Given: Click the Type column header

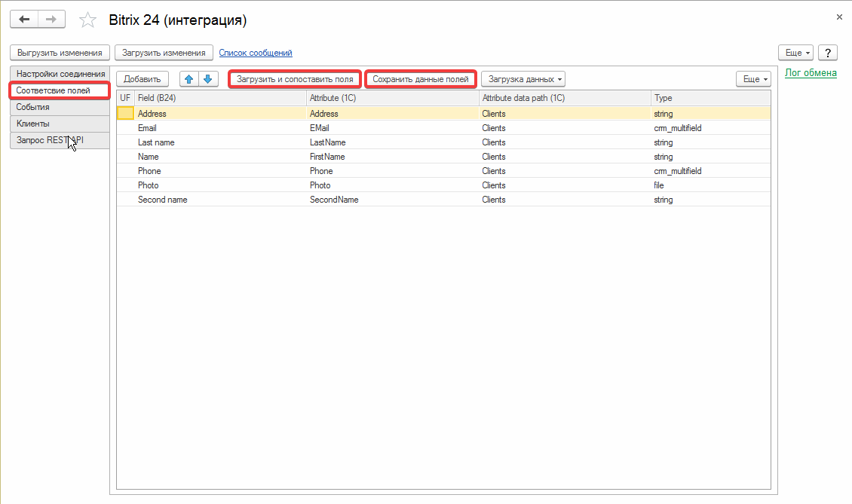Looking at the screenshot, I should tap(711, 98).
